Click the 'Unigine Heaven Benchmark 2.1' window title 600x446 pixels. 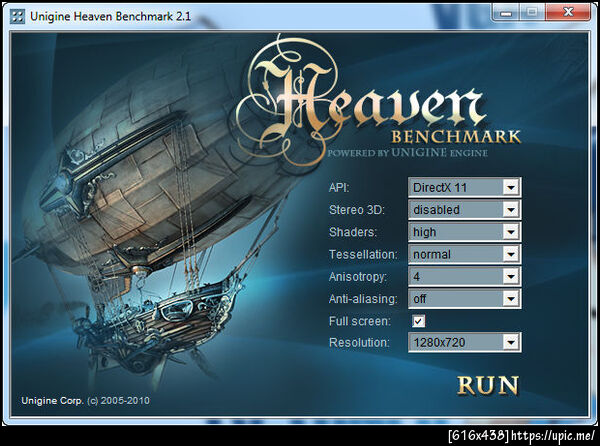point(110,16)
